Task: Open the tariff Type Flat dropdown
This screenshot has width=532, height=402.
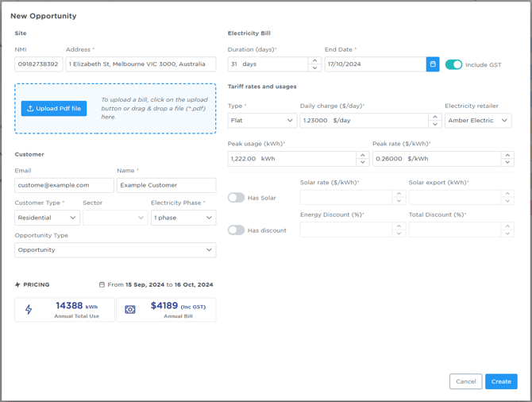Action: pos(262,121)
